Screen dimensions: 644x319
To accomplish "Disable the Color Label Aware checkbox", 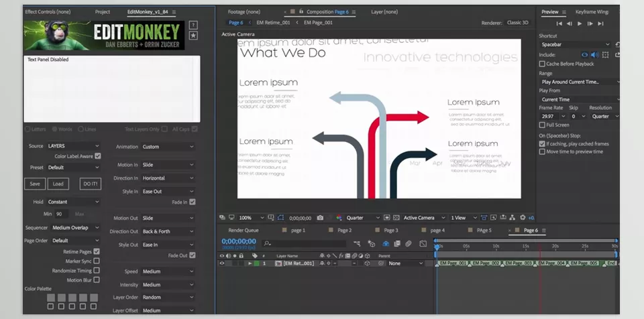I will point(97,156).
